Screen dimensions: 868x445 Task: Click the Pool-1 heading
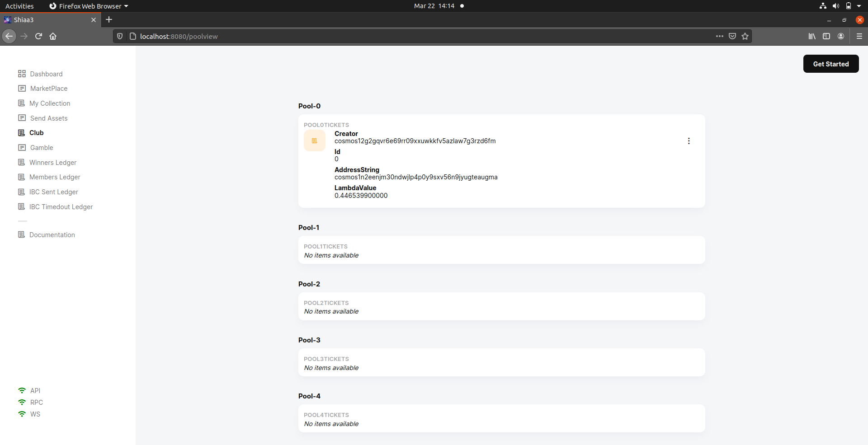pos(309,228)
